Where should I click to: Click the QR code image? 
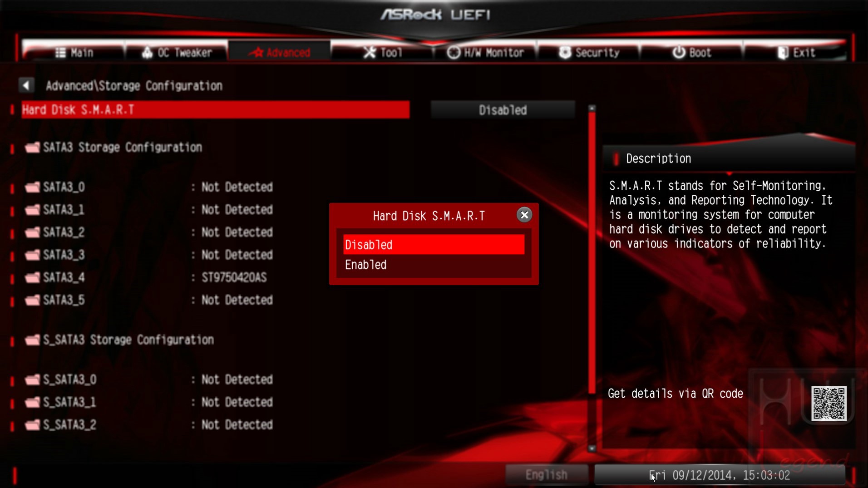coord(829,403)
